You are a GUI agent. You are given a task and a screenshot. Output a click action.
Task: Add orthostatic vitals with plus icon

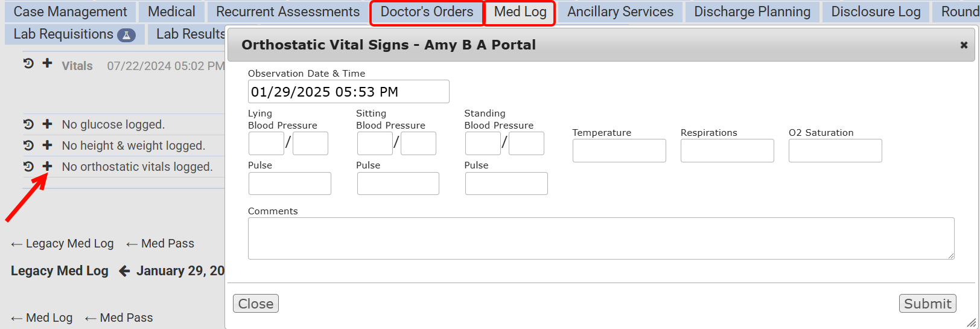click(47, 167)
